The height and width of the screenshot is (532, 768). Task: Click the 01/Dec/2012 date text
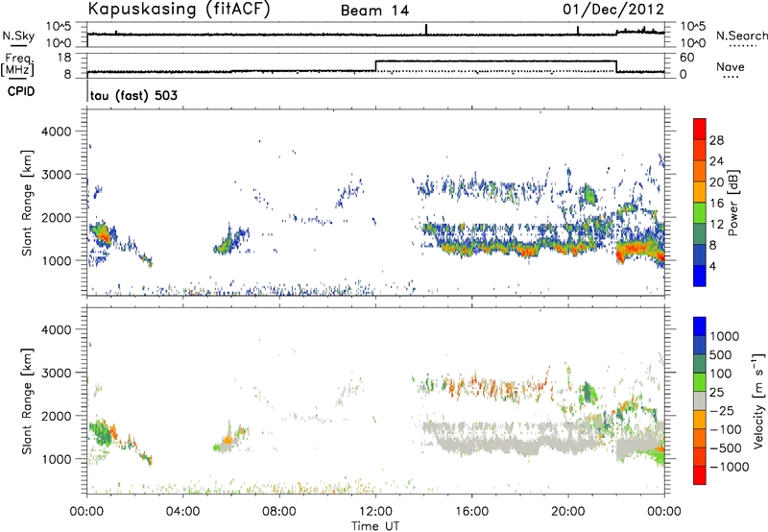[x=613, y=9]
